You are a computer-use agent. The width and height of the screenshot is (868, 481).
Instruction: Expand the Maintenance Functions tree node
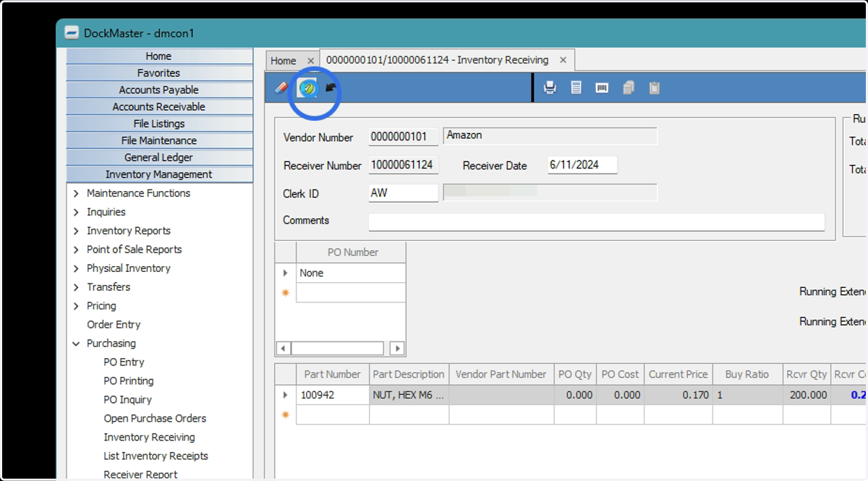77,193
